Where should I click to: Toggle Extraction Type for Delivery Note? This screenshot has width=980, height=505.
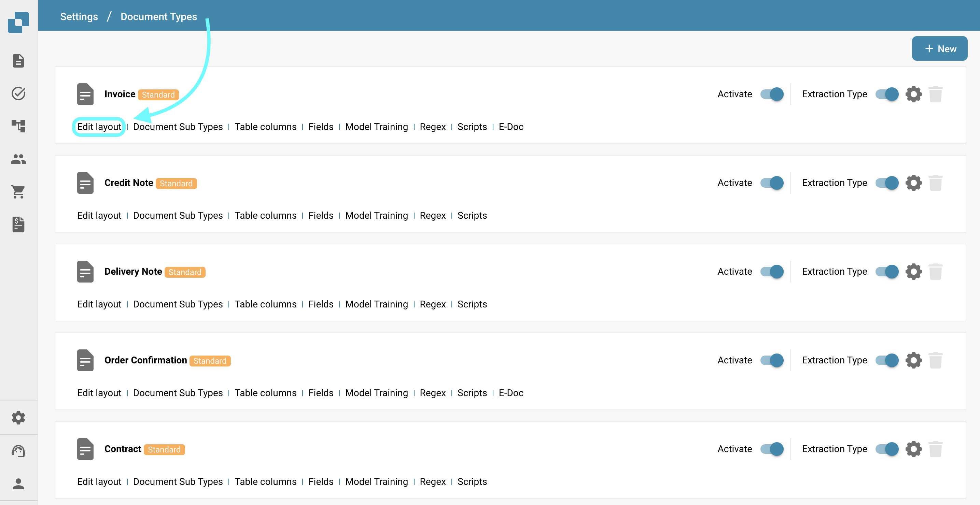(886, 272)
